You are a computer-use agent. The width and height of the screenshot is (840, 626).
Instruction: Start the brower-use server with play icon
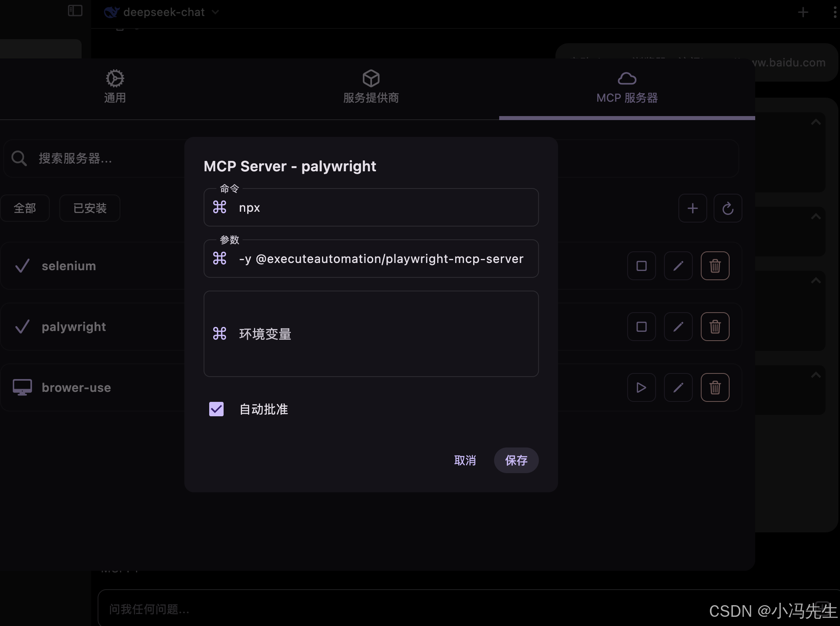pyautogui.click(x=641, y=387)
